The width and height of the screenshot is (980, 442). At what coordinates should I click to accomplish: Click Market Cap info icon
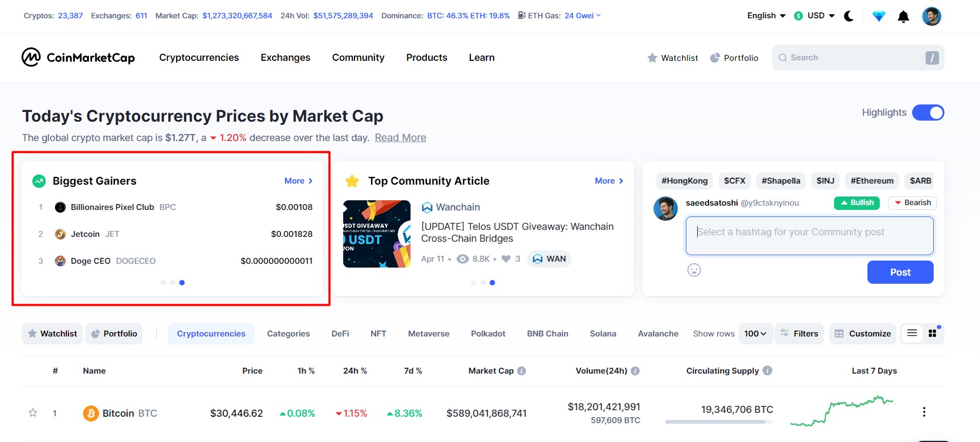(x=522, y=371)
